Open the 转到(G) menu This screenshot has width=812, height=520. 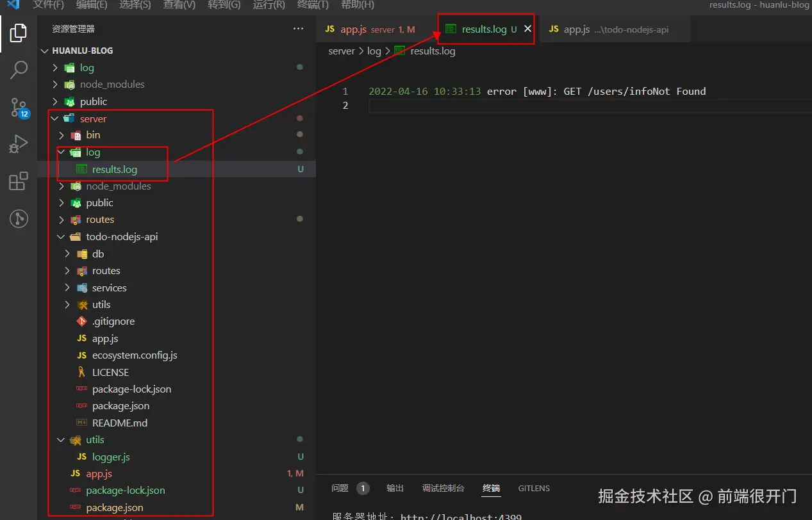click(x=224, y=4)
